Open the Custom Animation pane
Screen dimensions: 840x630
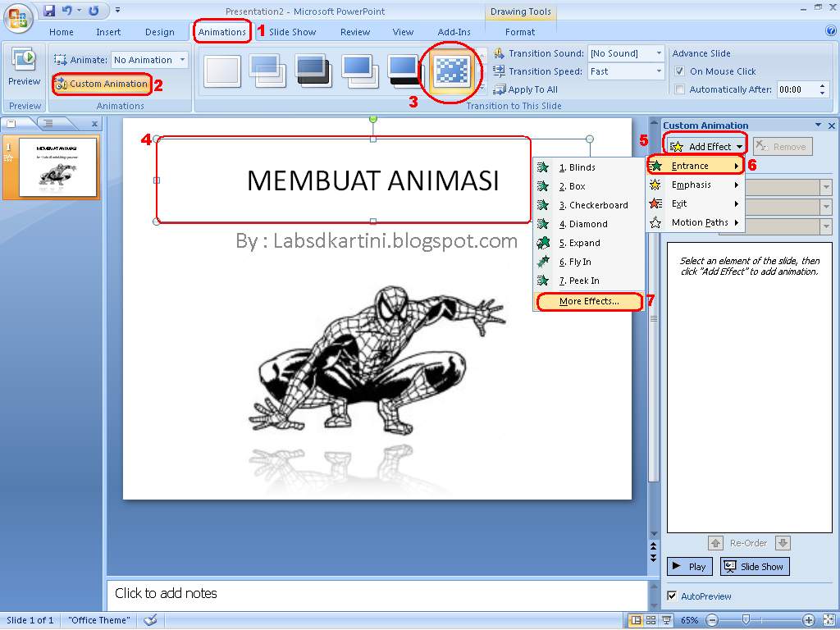(103, 84)
